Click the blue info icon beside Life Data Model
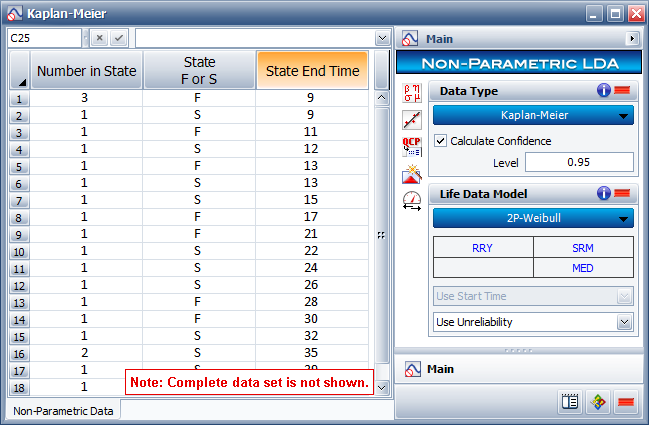The image size is (649, 425). pos(604,194)
